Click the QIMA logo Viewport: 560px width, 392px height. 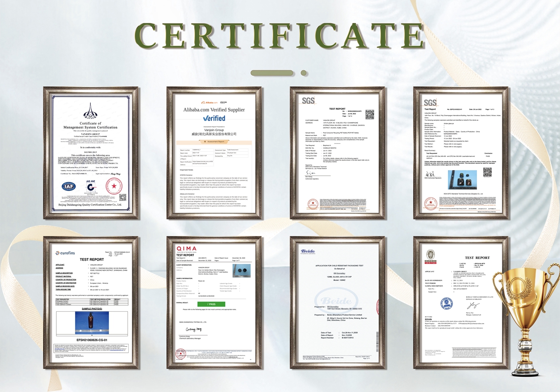click(187, 249)
